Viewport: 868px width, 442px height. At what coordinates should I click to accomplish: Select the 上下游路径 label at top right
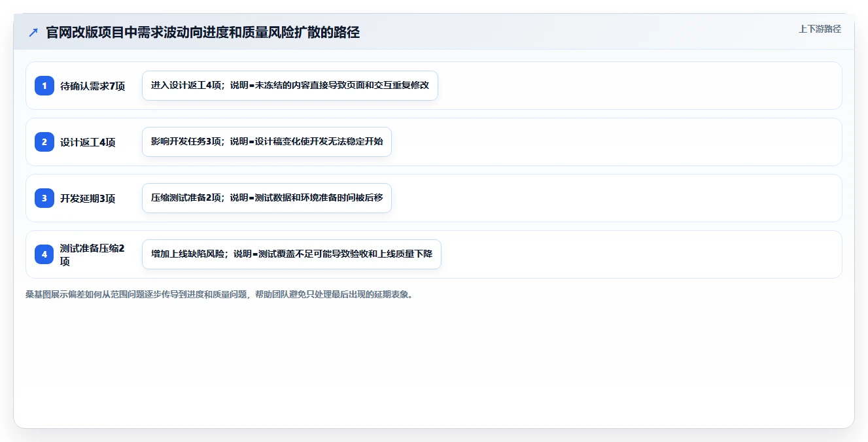(x=820, y=29)
